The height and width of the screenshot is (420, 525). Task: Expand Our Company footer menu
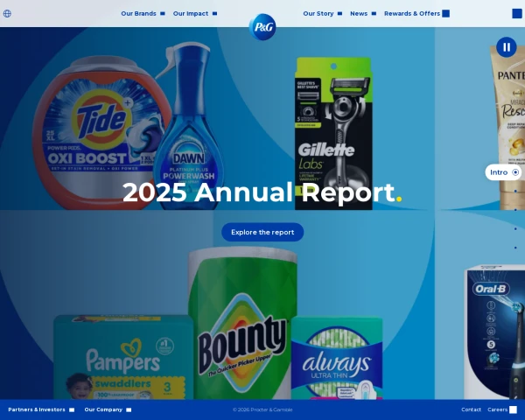coord(108,409)
